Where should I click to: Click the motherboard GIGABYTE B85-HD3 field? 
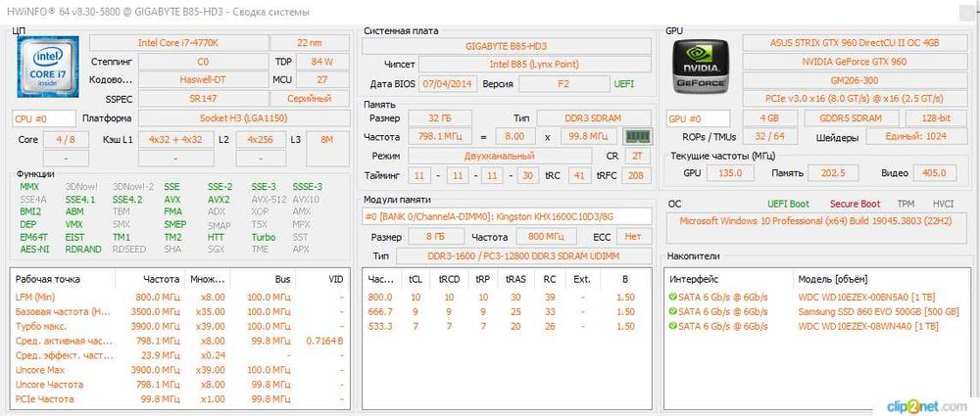pyautogui.click(x=507, y=46)
